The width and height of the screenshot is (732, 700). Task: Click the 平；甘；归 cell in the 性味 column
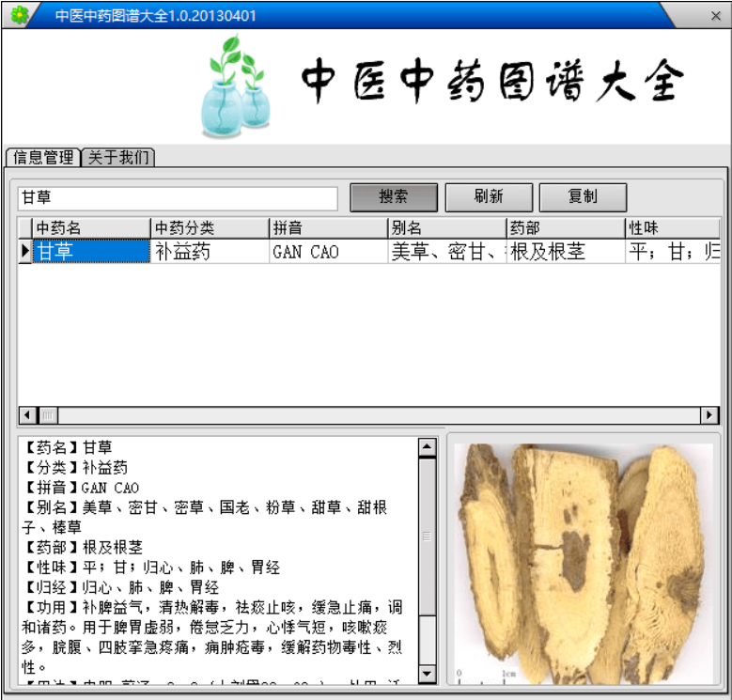pyautogui.click(x=673, y=252)
